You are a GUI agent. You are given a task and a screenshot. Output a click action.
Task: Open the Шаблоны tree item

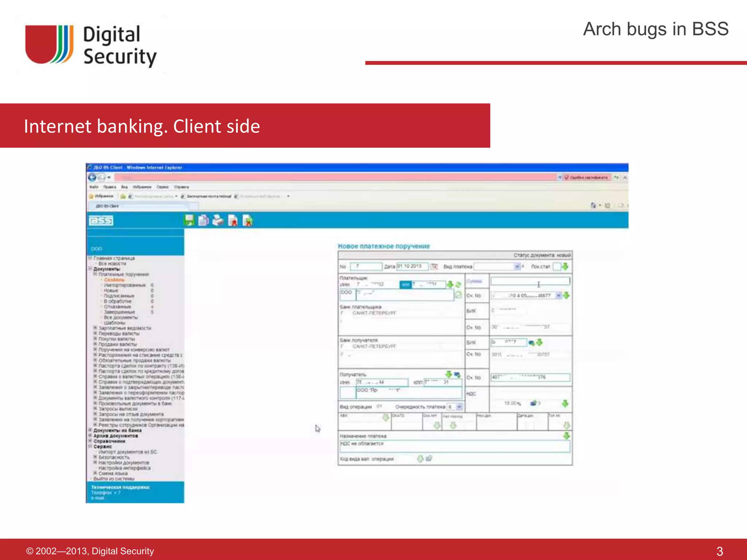(115, 323)
